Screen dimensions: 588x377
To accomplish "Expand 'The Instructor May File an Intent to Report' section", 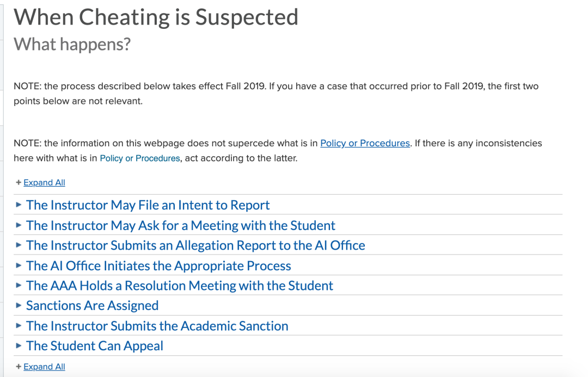I will 148,205.
